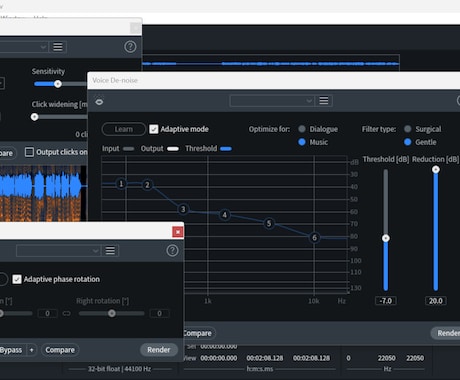Enable Output clicks only checkbox

pos(29,152)
